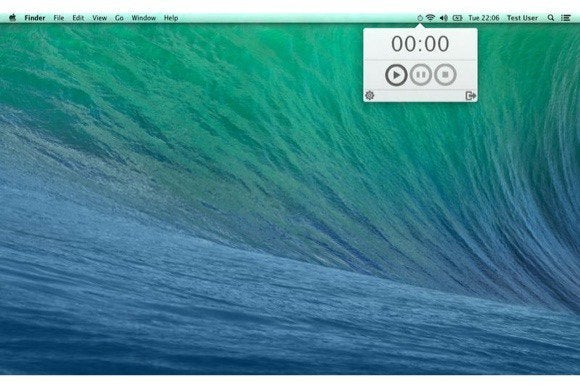Image resolution: width=580 pixels, height=388 pixels.
Task: Click the 00:00 timer display
Action: pos(420,44)
